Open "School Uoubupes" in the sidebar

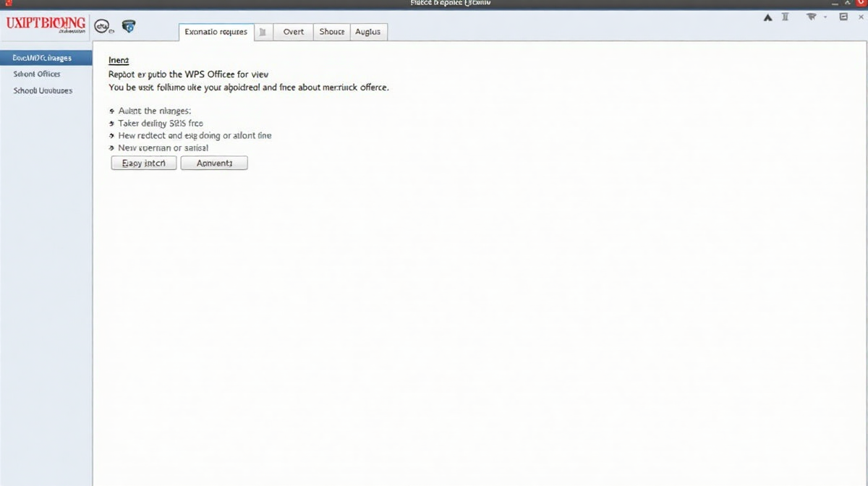tap(43, 91)
